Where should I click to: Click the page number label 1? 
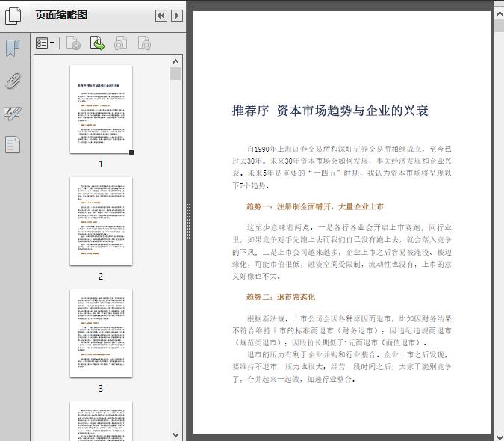point(101,164)
